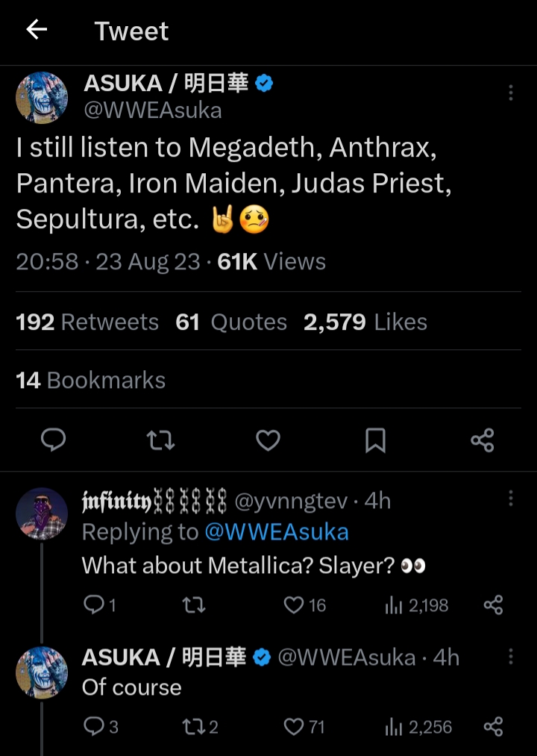Open more options on Asuka's 'Of course' reply
This screenshot has width=537, height=756.
tap(510, 656)
